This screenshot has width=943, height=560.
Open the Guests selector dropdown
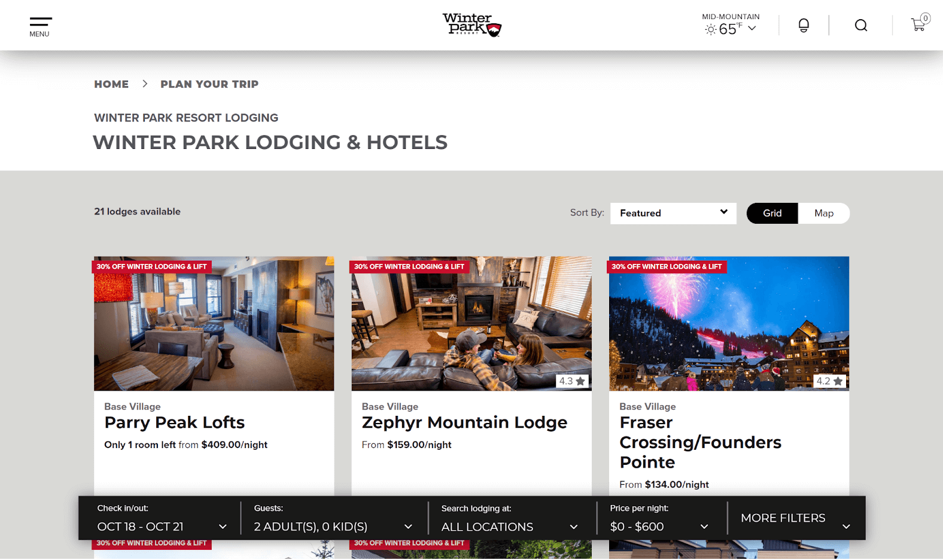coord(334,518)
